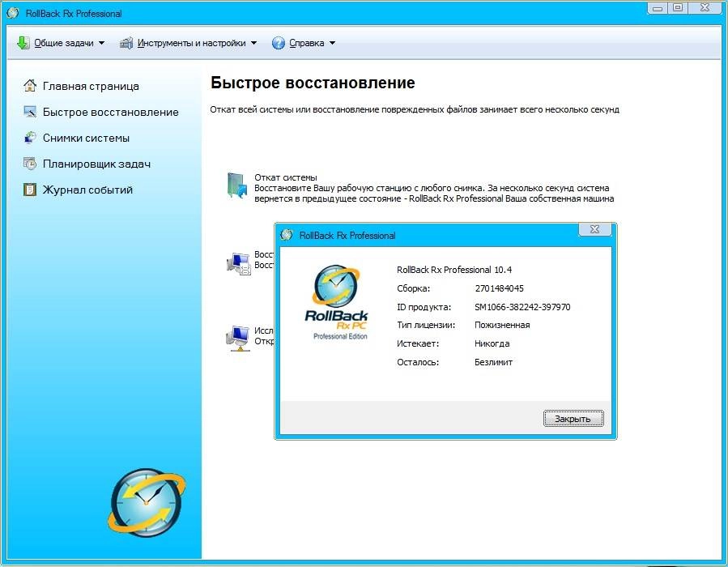Click the green download arrow icon beside Общие задачи
The width and height of the screenshot is (728, 567).
[x=23, y=43]
